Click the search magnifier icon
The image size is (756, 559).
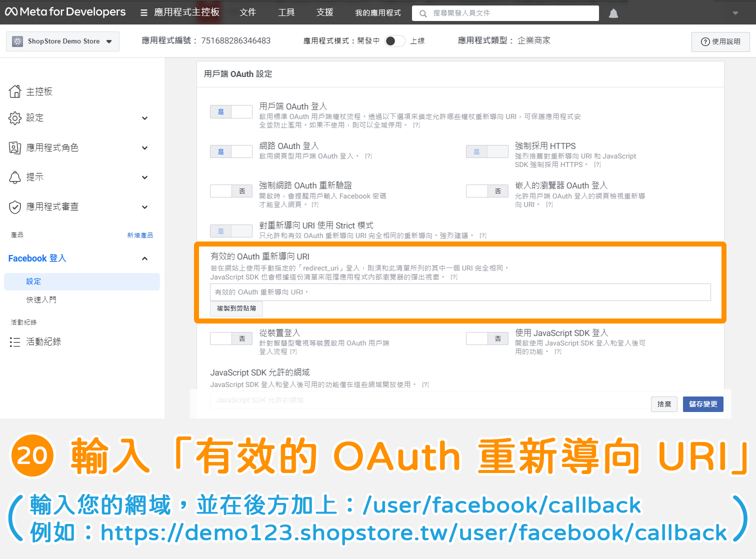(423, 13)
